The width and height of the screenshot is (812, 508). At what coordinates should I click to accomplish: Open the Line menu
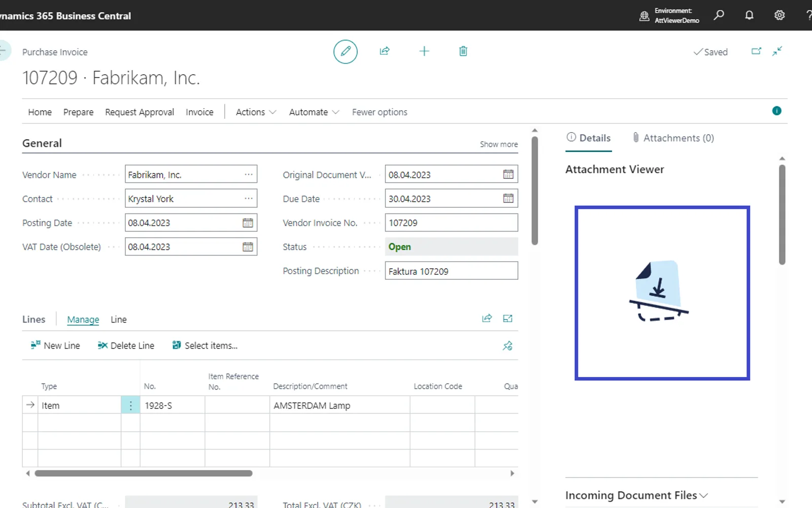click(119, 320)
